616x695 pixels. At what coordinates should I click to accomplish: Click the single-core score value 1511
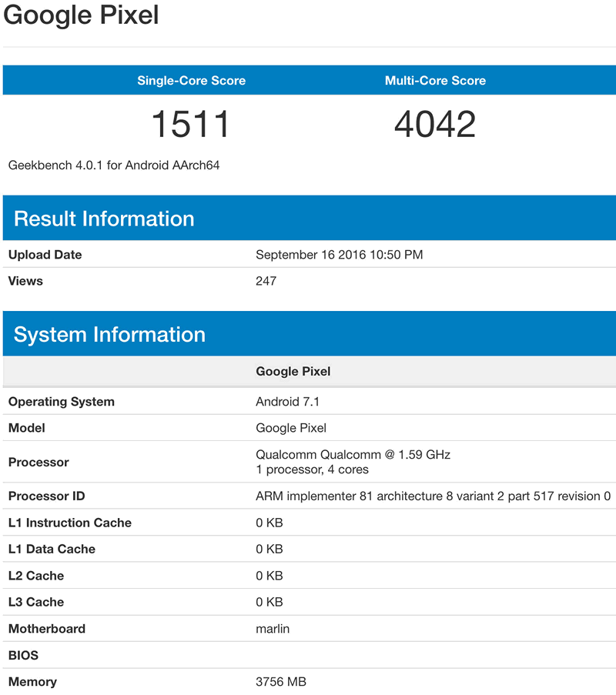coord(191,124)
